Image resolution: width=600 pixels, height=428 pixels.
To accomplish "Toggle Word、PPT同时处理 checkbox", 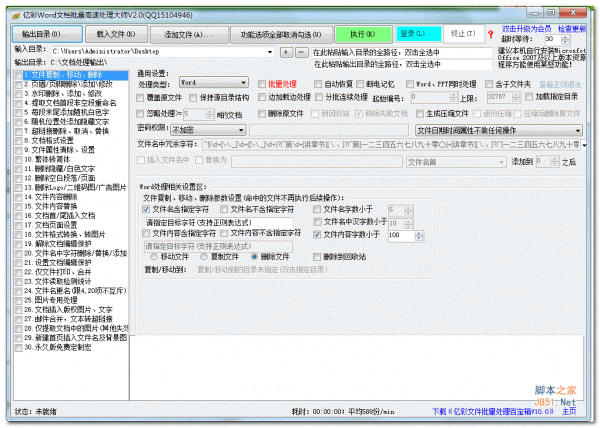I will click(x=410, y=84).
